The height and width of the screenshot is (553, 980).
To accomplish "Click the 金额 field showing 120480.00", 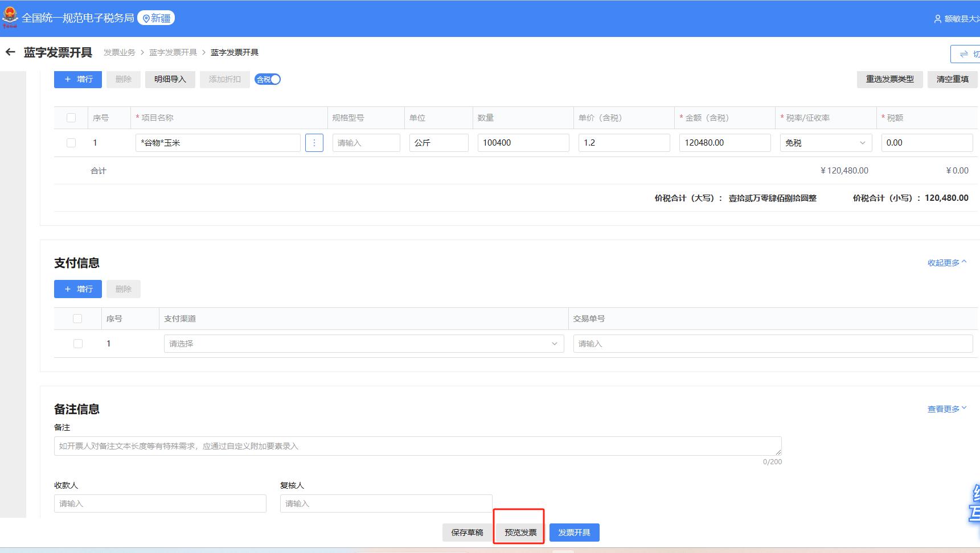I will [x=725, y=143].
